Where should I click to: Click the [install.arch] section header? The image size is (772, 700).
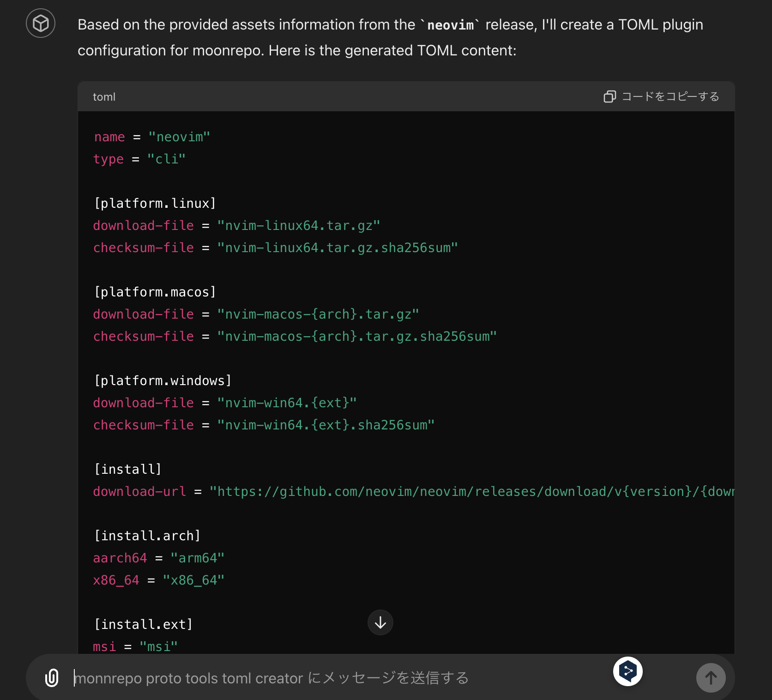(x=147, y=536)
